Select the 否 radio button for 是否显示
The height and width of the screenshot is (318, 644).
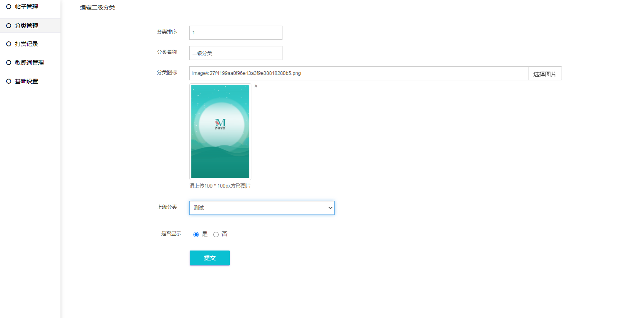click(x=216, y=235)
